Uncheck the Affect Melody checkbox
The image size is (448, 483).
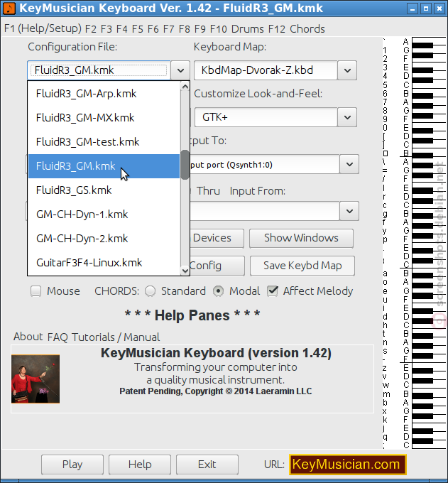click(x=273, y=291)
